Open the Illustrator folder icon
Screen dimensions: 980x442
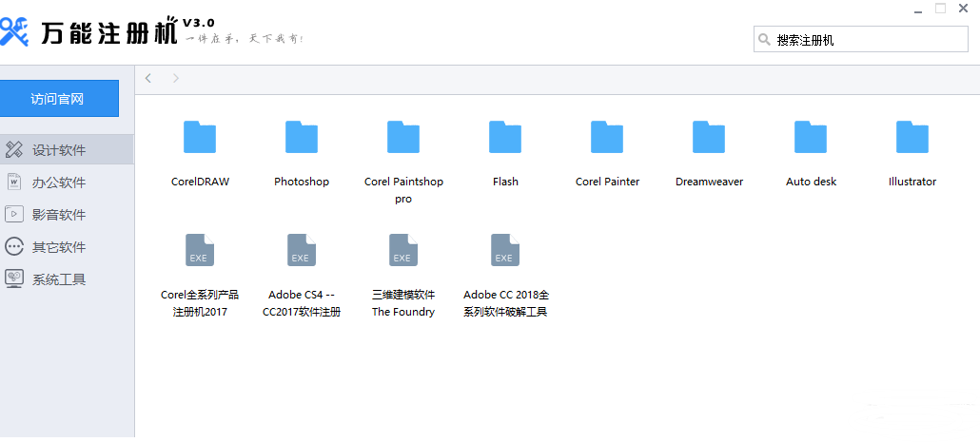pyautogui.click(x=912, y=137)
